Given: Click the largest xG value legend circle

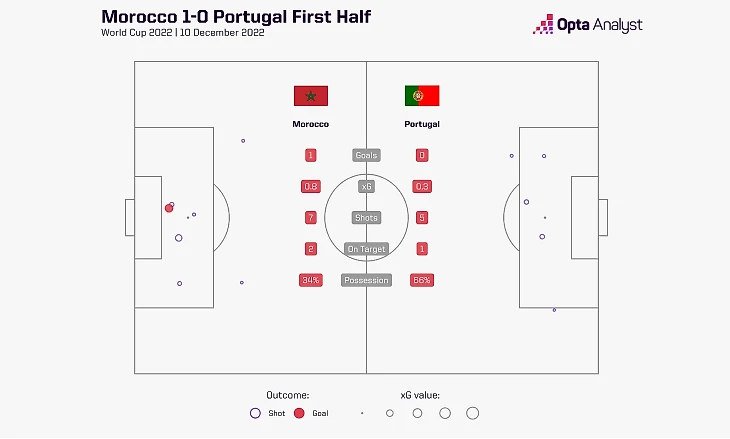Looking at the screenshot, I should (x=473, y=413).
